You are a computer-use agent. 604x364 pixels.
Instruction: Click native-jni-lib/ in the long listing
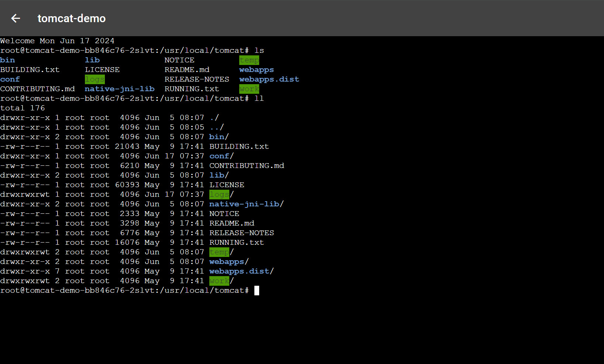247,204
